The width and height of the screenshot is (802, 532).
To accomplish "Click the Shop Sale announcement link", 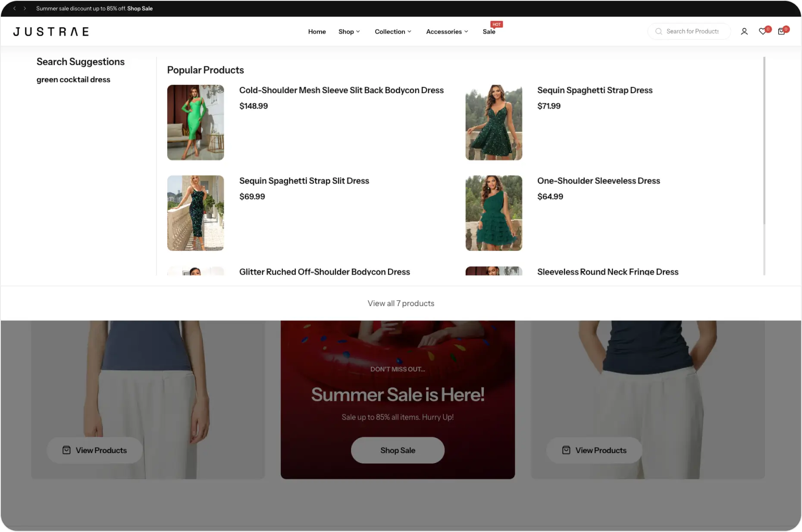I will (140, 8).
